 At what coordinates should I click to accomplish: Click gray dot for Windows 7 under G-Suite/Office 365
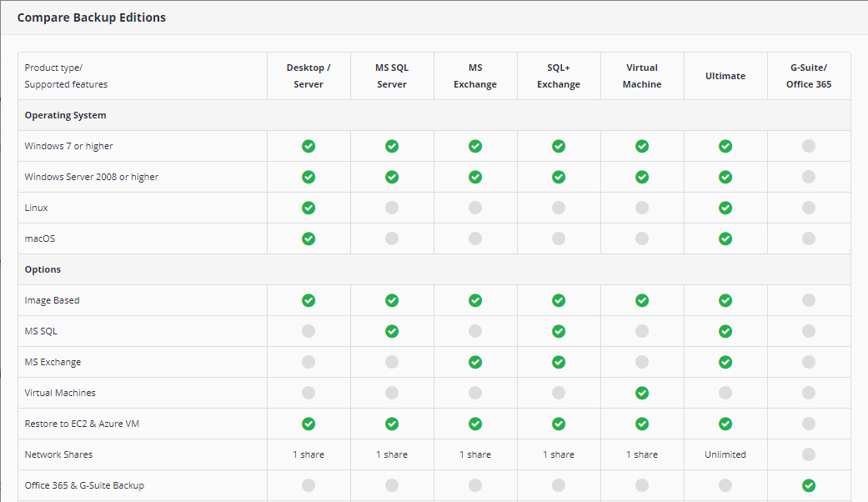click(x=809, y=146)
